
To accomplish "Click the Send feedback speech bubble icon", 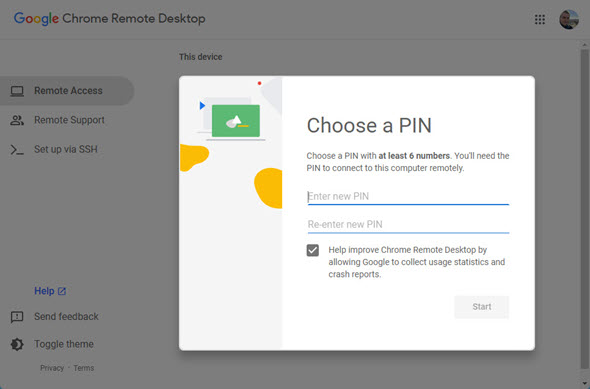I will tap(17, 317).
